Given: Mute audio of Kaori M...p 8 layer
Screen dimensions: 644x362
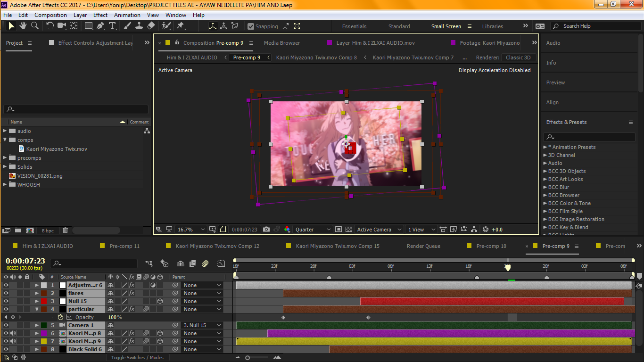Looking at the screenshot, I should click(x=13, y=333).
